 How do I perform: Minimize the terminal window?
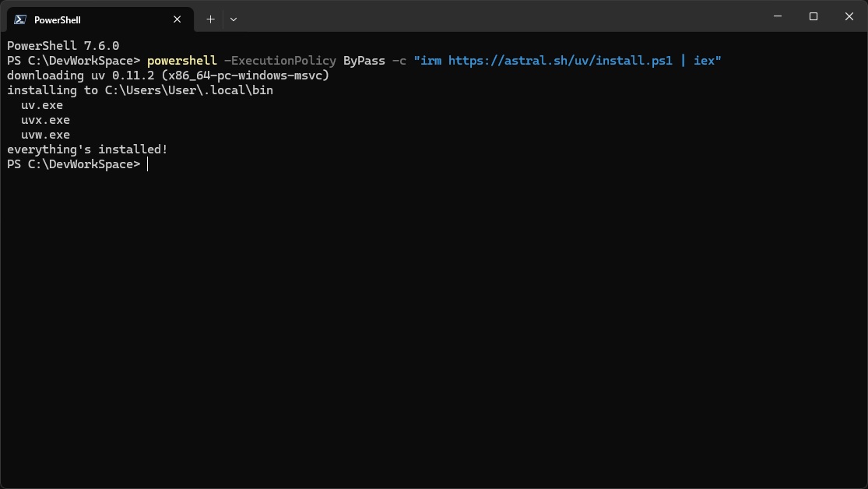[x=778, y=16]
